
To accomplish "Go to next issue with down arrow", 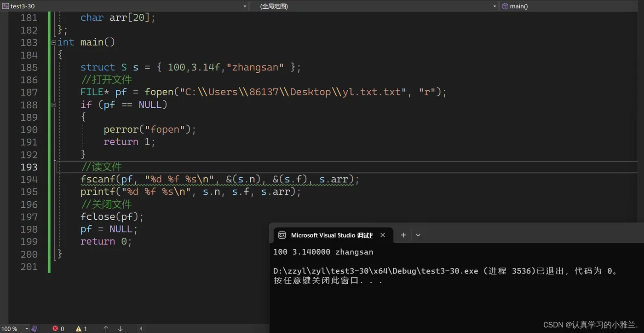I will coord(120,328).
